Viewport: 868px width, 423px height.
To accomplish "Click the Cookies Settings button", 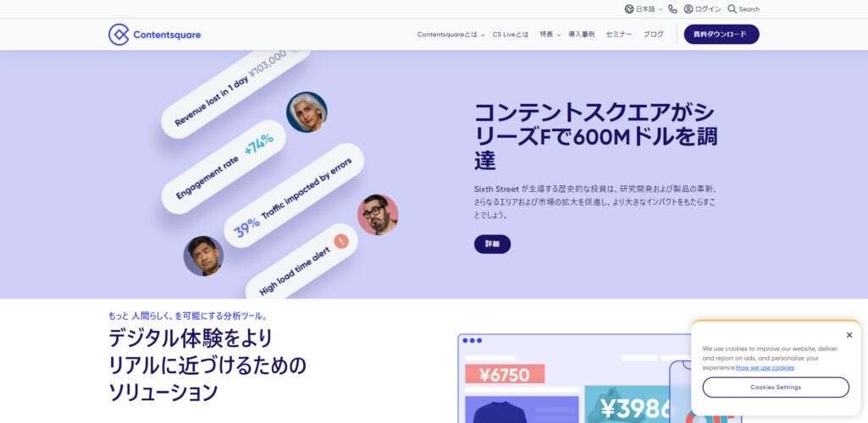I will [776, 387].
